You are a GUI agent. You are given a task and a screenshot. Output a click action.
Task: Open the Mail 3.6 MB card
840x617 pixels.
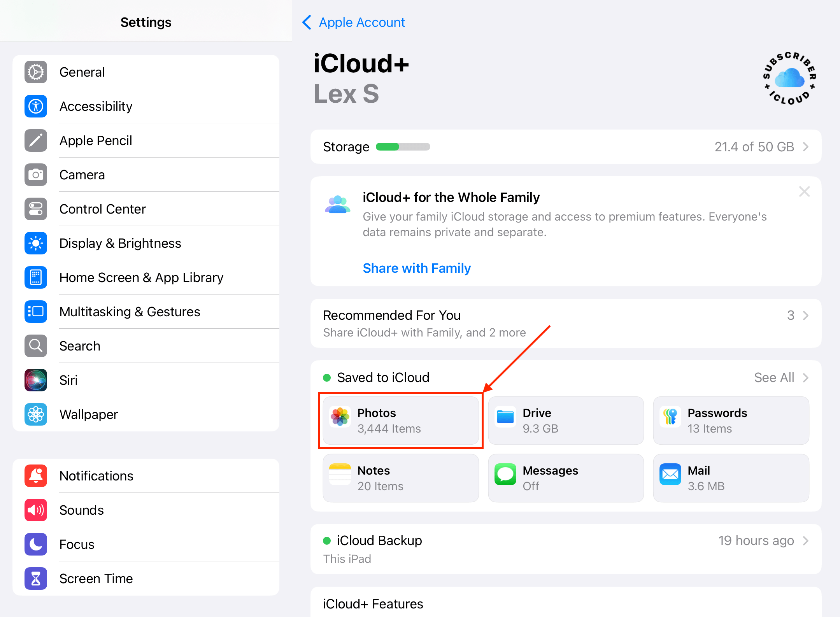tap(731, 478)
